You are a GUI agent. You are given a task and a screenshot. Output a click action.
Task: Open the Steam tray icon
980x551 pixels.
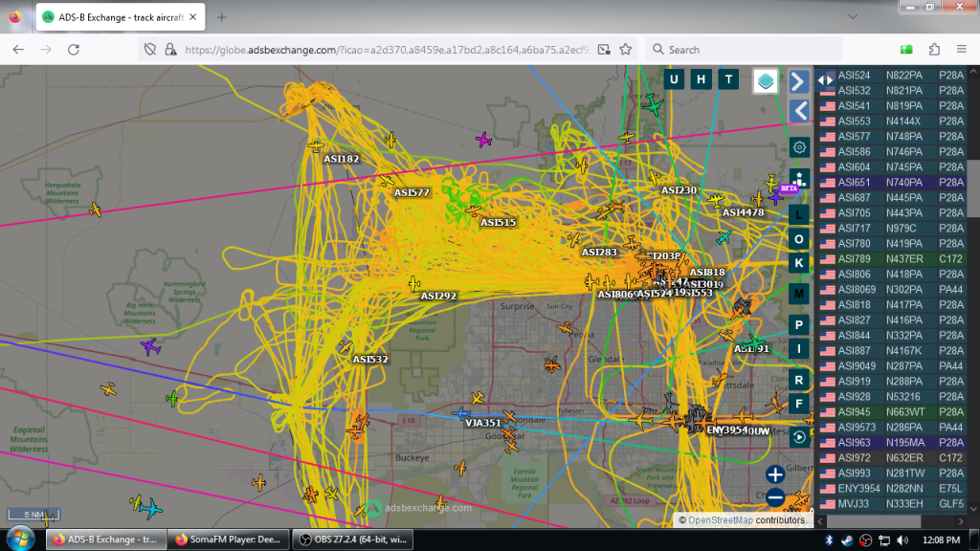(x=847, y=540)
